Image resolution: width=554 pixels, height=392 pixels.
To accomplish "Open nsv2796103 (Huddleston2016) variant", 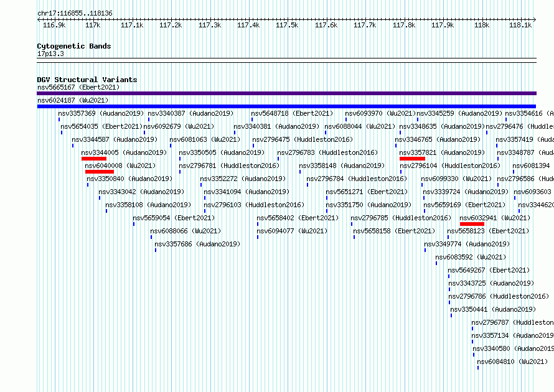I will click(254, 205).
